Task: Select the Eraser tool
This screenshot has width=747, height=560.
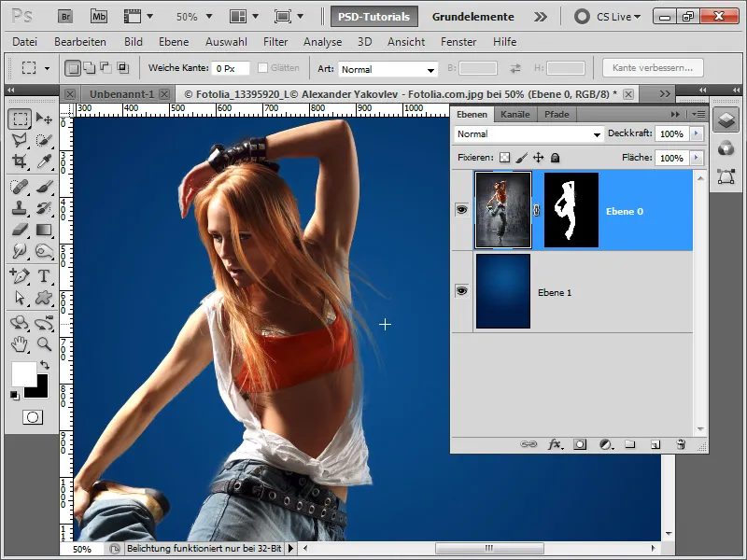Action: 20,230
